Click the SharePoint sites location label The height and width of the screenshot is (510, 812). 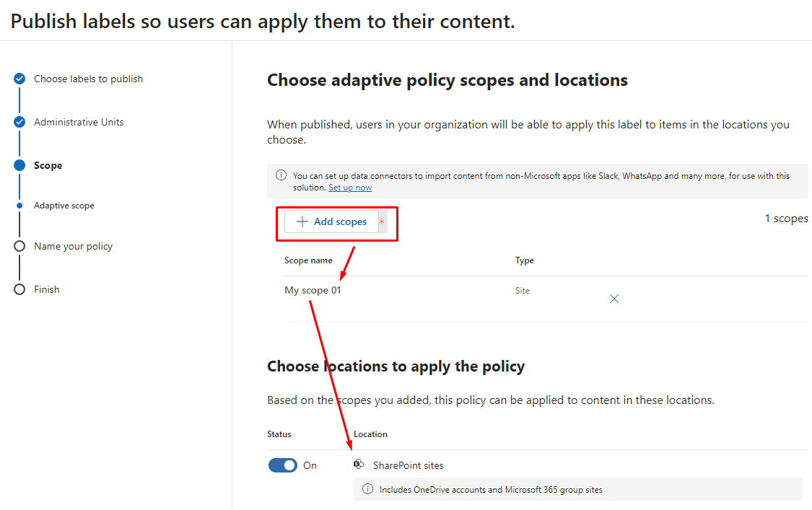pos(408,465)
